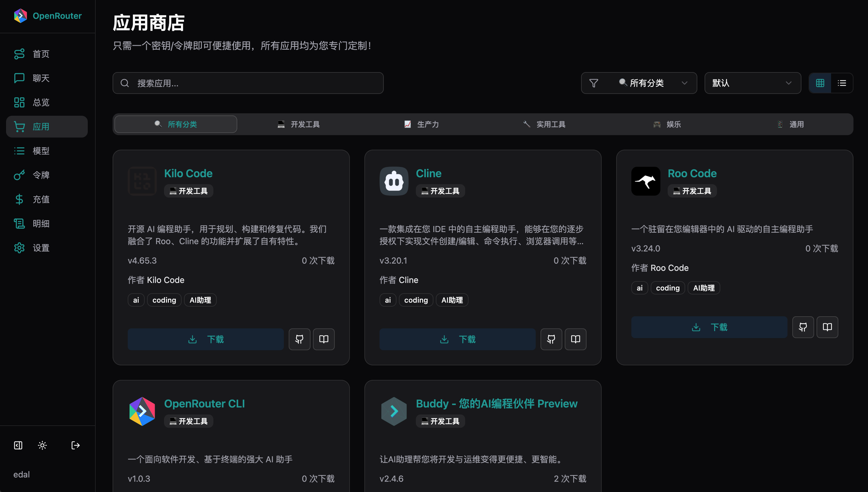Click the Kilo Code app icon
868x492 pixels.
point(142,181)
